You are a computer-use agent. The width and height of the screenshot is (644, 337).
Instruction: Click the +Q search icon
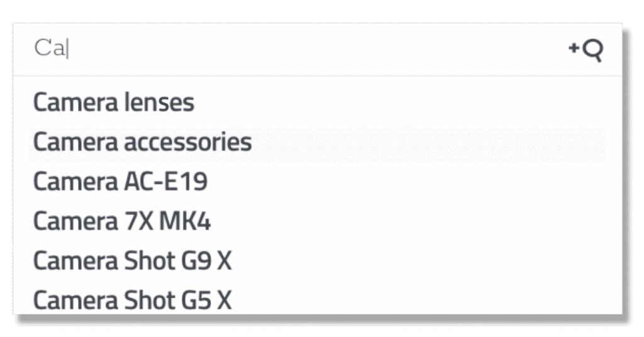(x=586, y=50)
